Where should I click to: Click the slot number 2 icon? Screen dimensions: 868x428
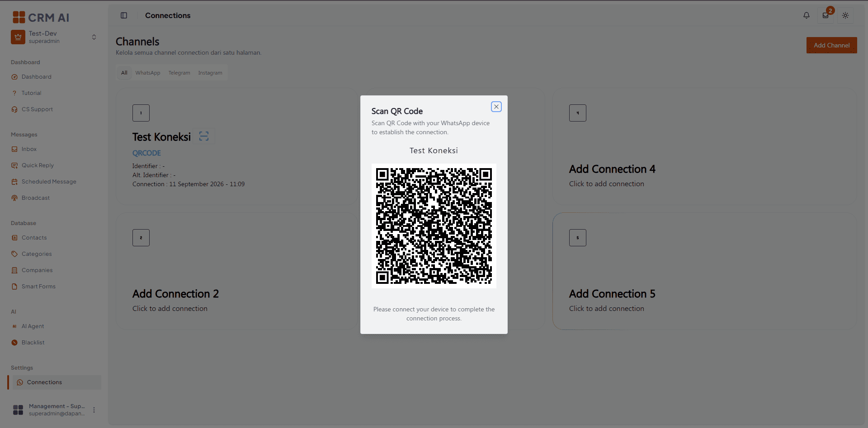141,238
